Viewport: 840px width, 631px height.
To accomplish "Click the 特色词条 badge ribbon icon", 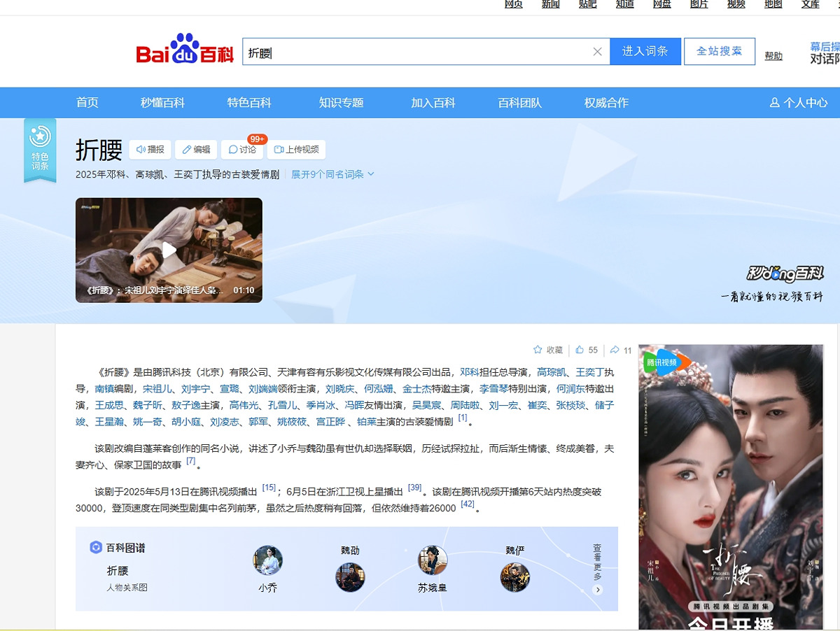I will 40,150.
